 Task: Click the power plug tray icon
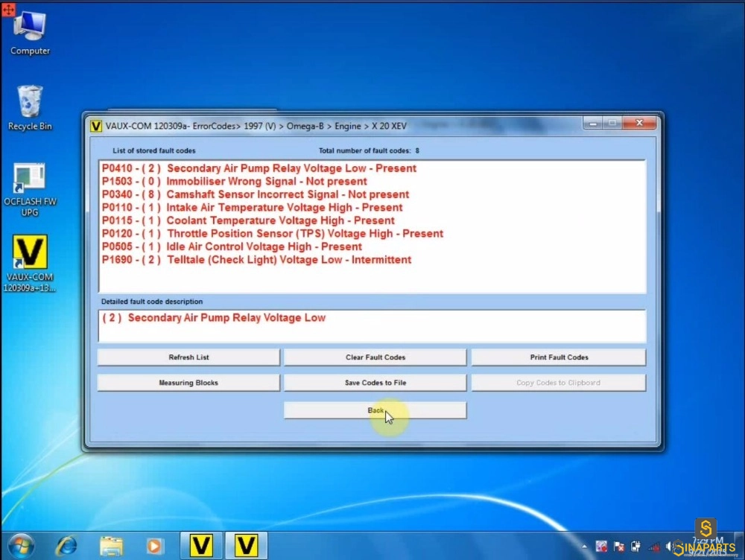[635, 547]
